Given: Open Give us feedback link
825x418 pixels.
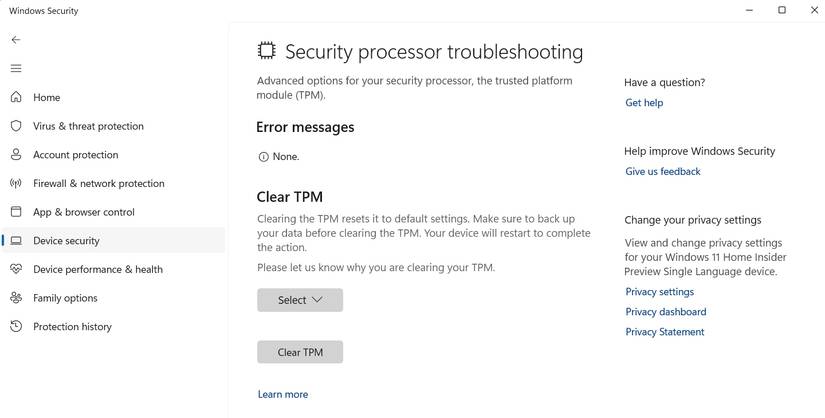Looking at the screenshot, I should pyautogui.click(x=663, y=172).
